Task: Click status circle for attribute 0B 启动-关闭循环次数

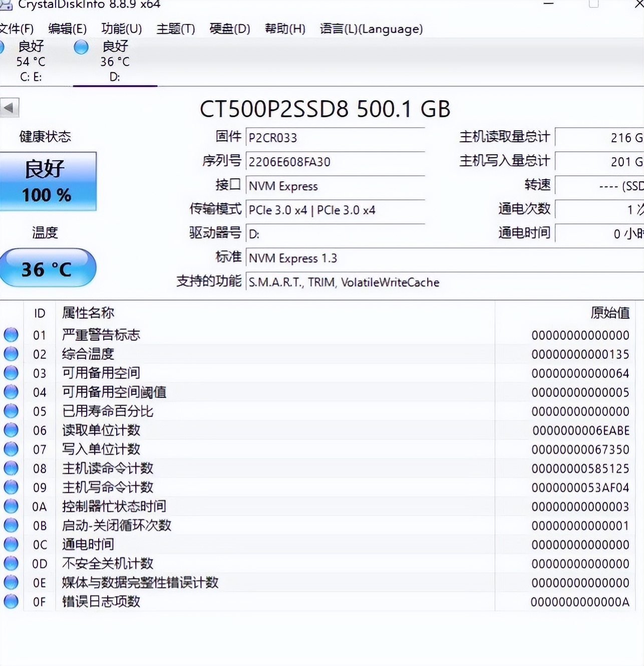Action: (x=11, y=525)
